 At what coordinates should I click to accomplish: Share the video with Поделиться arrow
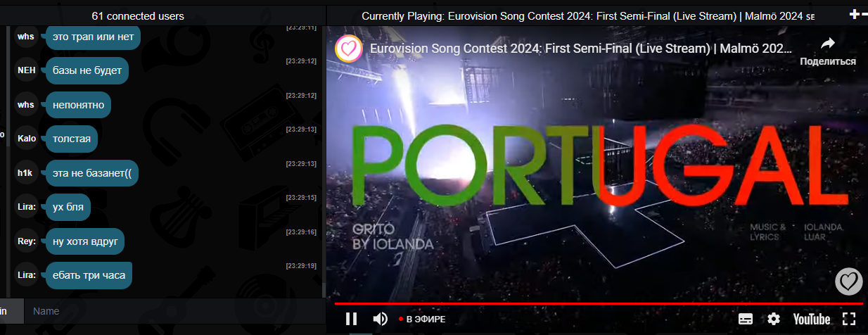point(828,51)
